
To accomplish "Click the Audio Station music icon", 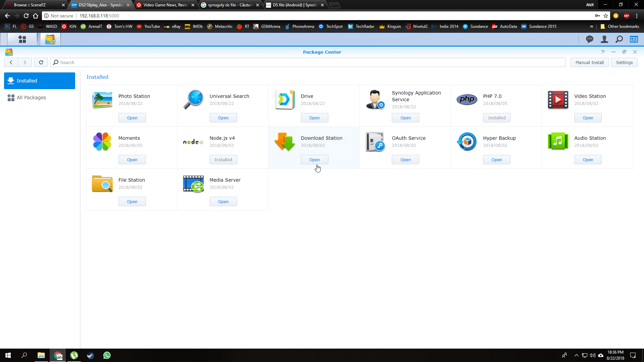I will pos(558,142).
